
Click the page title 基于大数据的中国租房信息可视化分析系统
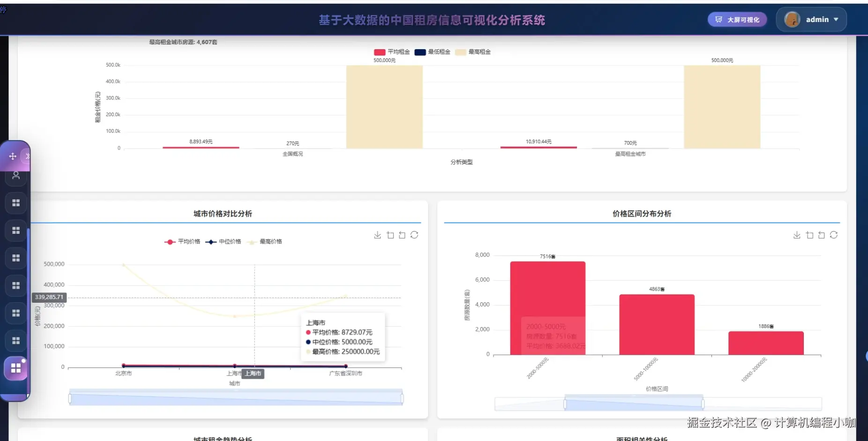point(432,20)
